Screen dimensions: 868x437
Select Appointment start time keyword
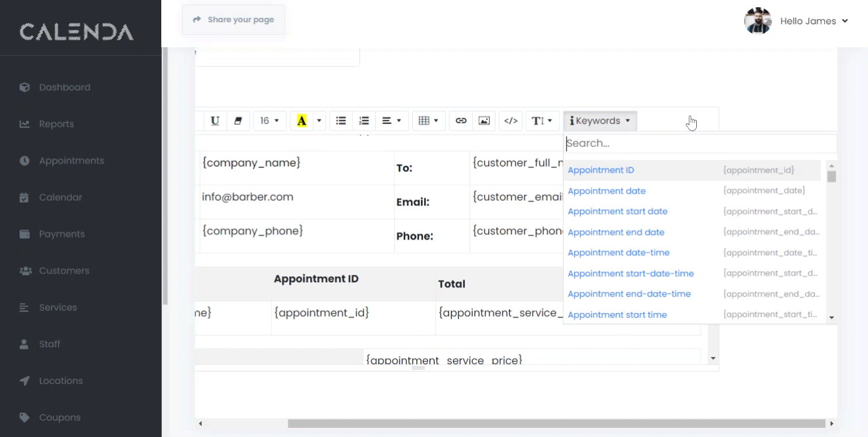pyautogui.click(x=617, y=315)
